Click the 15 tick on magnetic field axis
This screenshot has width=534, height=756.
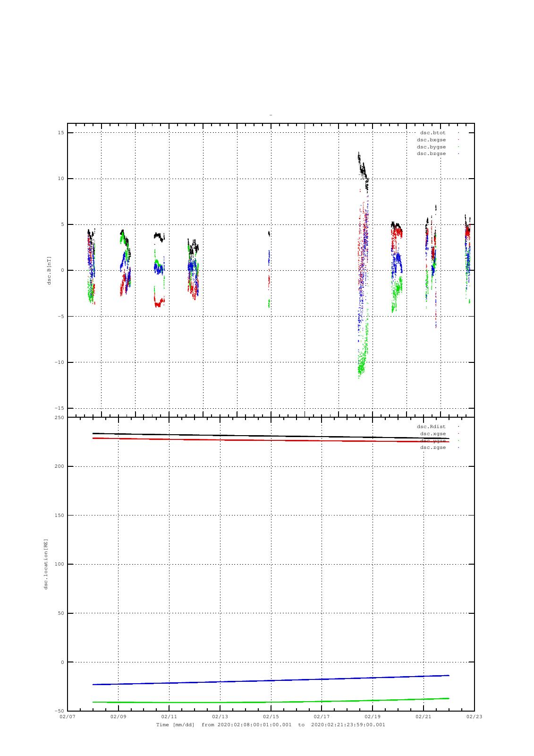[x=60, y=133]
